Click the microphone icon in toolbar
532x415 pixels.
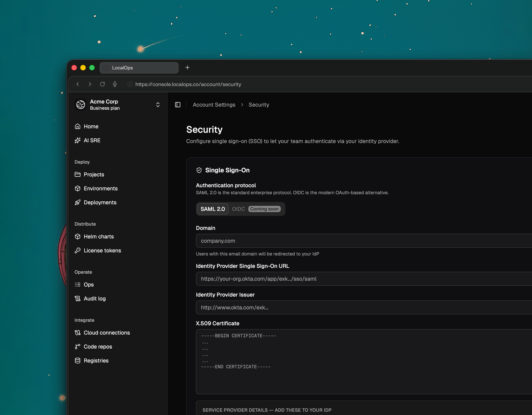pos(115,84)
